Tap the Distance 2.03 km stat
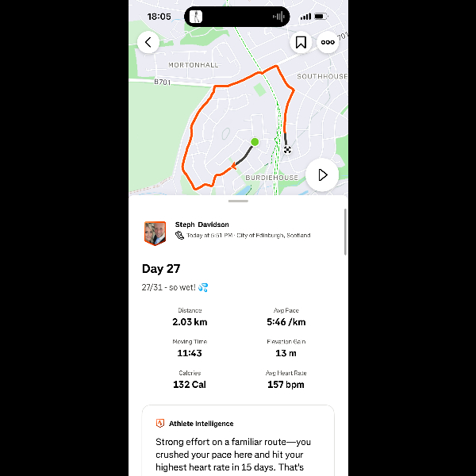476x476 pixels. pyautogui.click(x=190, y=317)
